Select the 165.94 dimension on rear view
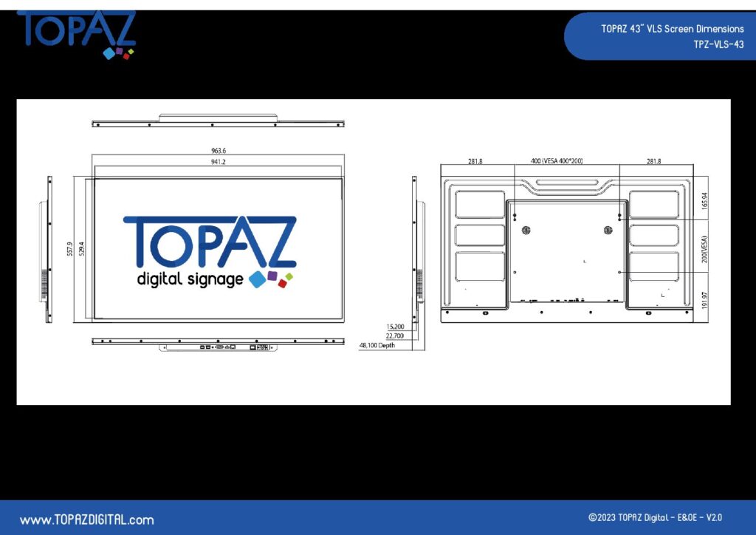Image resolution: width=756 pixels, height=535 pixels. point(705,198)
